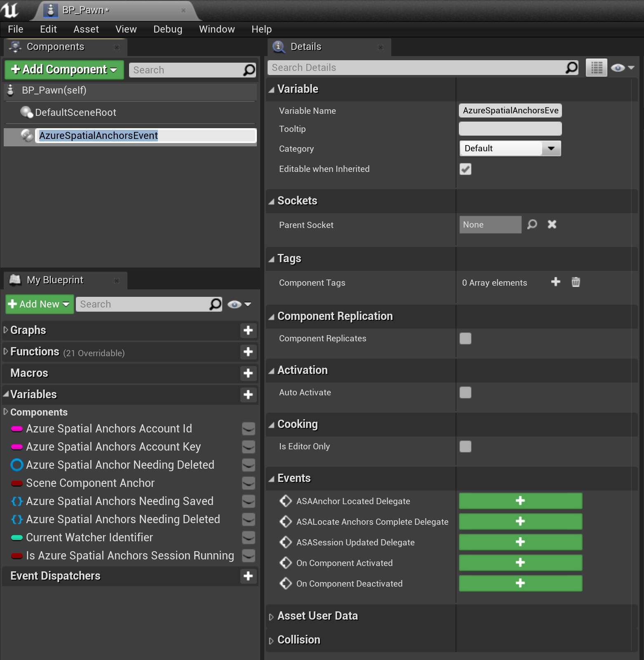This screenshot has width=644, height=660.
Task: Toggle visibility of Is Azure Spatial Anchors Session Running
Action: click(248, 556)
